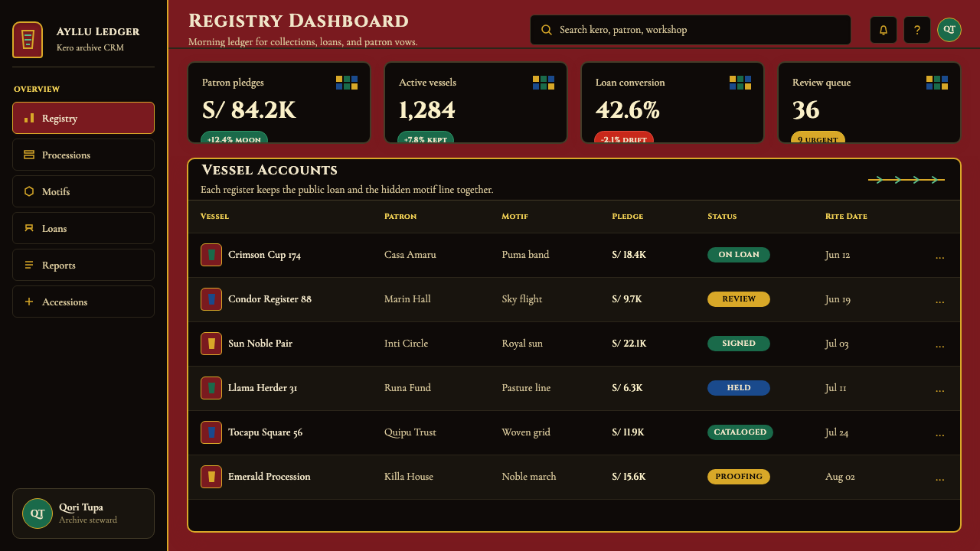Click mosaic icon on Active vessels card

click(544, 83)
